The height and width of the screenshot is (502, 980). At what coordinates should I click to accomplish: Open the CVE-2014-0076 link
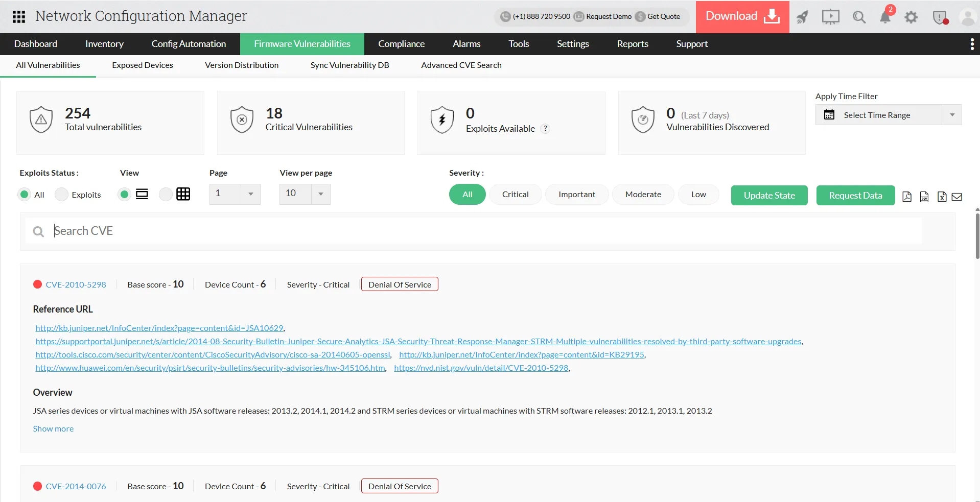(x=76, y=487)
